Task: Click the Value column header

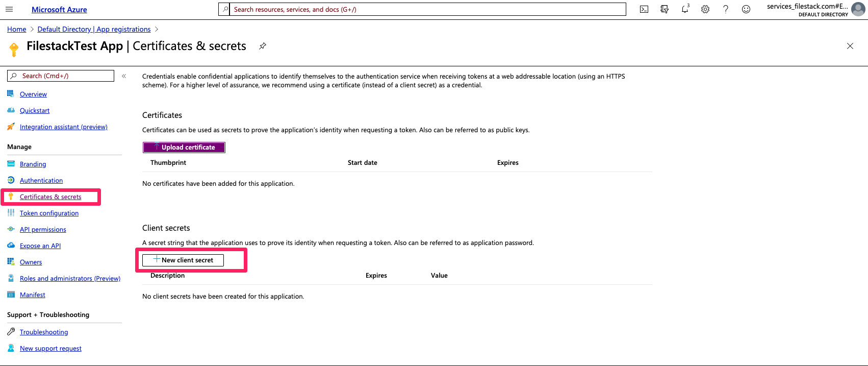Action: [x=439, y=276]
